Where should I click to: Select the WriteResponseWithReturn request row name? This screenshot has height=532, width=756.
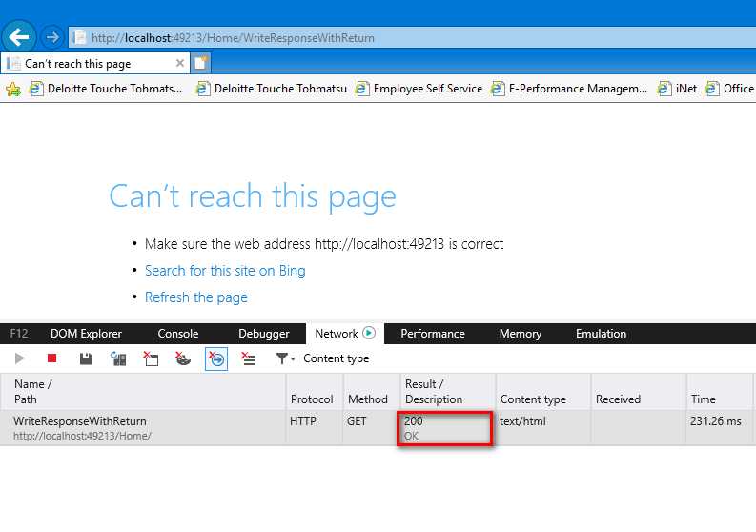(x=80, y=421)
